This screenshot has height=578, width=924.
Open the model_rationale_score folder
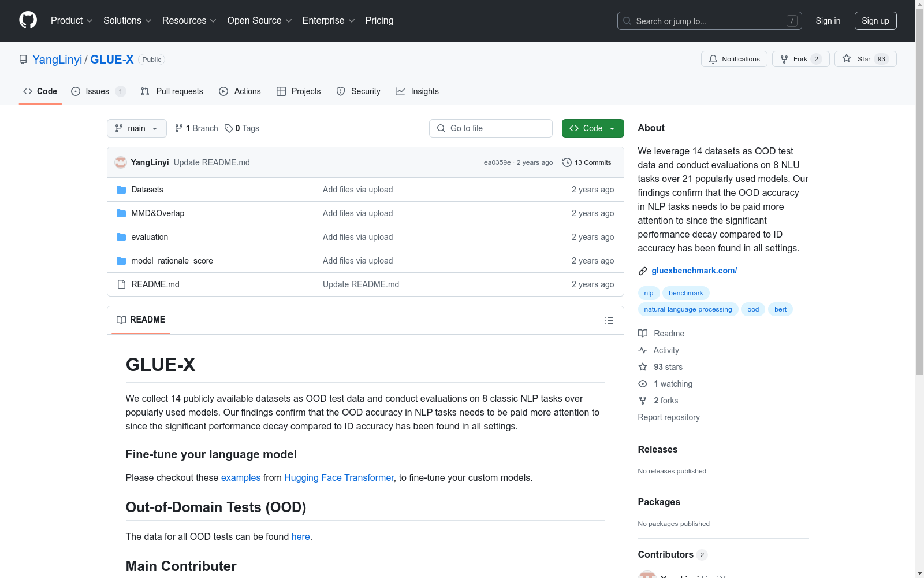click(x=172, y=261)
